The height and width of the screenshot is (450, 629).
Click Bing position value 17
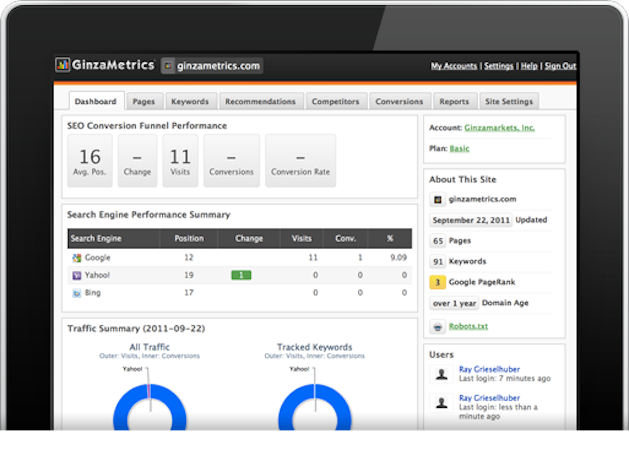(189, 293)
